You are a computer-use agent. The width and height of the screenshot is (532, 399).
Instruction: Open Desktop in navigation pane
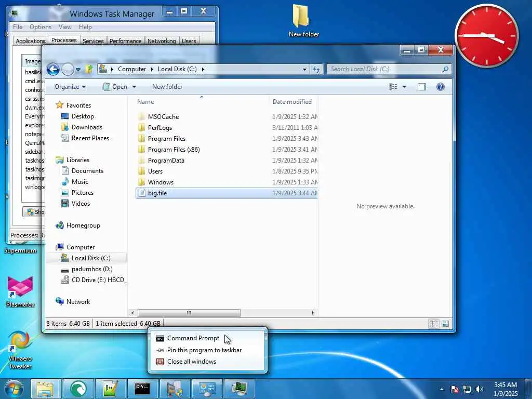(83, 116)
